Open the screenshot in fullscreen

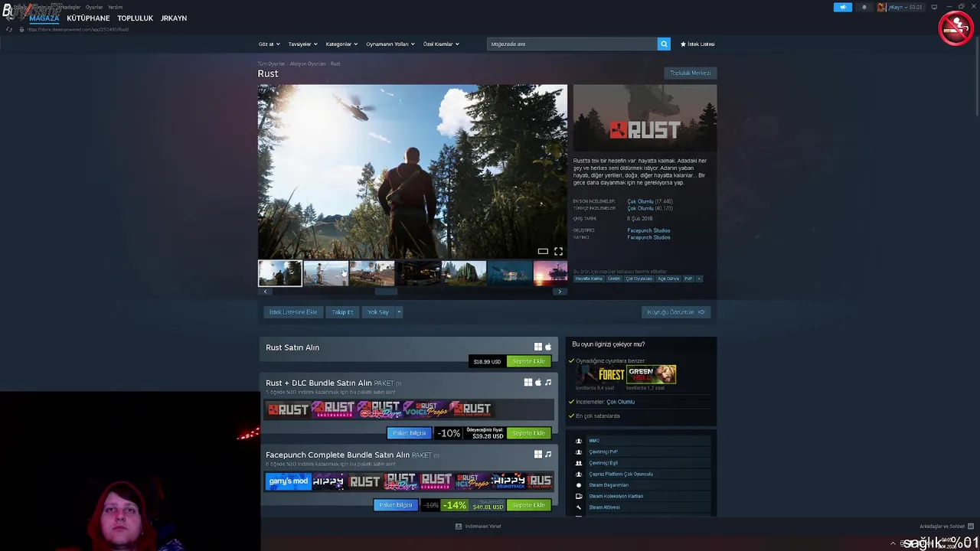[558, 251]
